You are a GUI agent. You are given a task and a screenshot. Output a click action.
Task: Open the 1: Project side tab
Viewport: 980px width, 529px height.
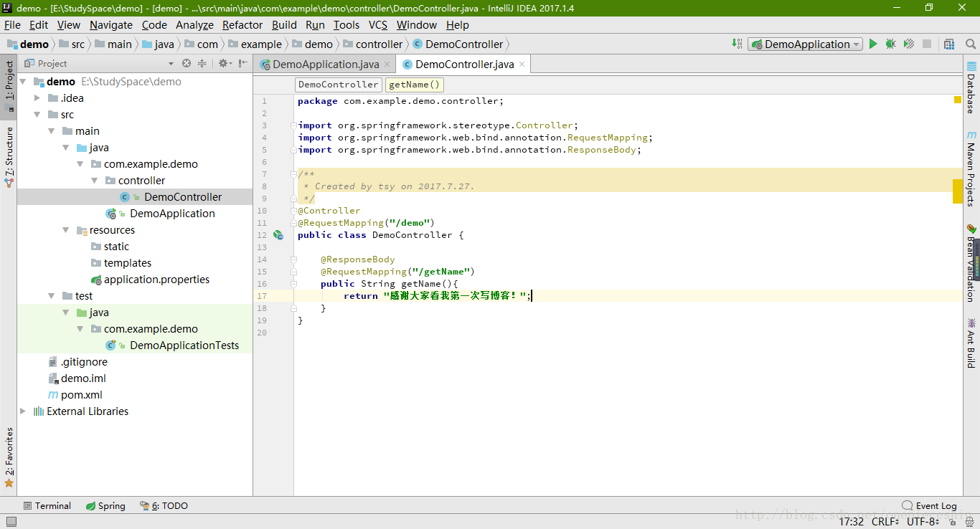[x=9, y=86]
